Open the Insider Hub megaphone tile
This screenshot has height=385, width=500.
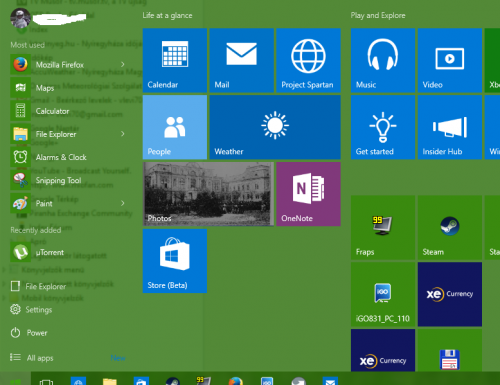(450, 127)
